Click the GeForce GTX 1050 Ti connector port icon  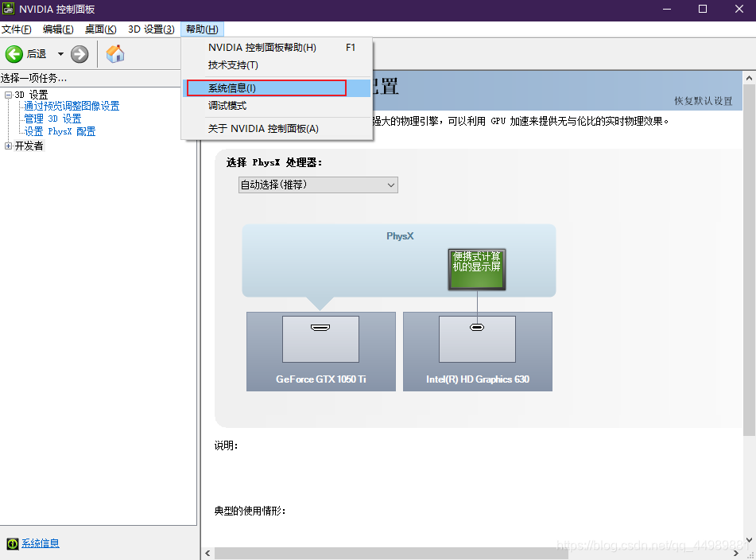320,328
